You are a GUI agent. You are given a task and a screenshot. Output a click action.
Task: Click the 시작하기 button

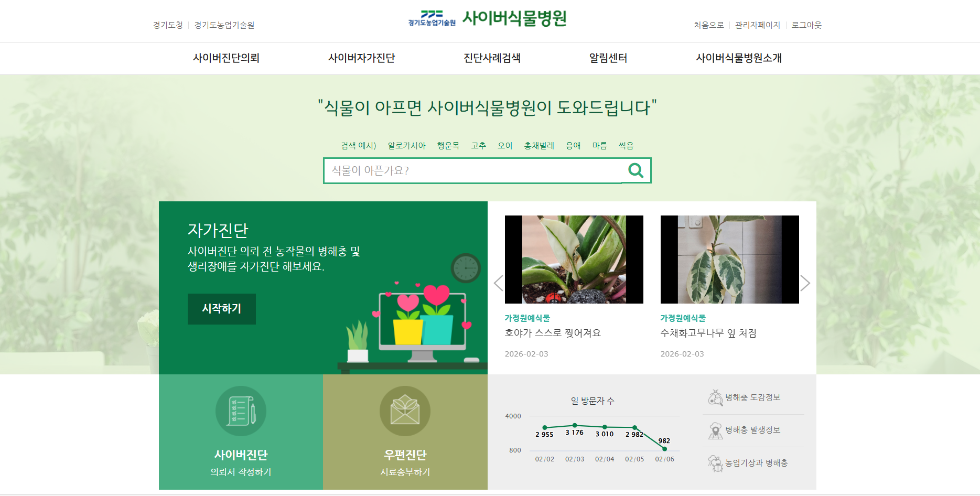[222, 309]
